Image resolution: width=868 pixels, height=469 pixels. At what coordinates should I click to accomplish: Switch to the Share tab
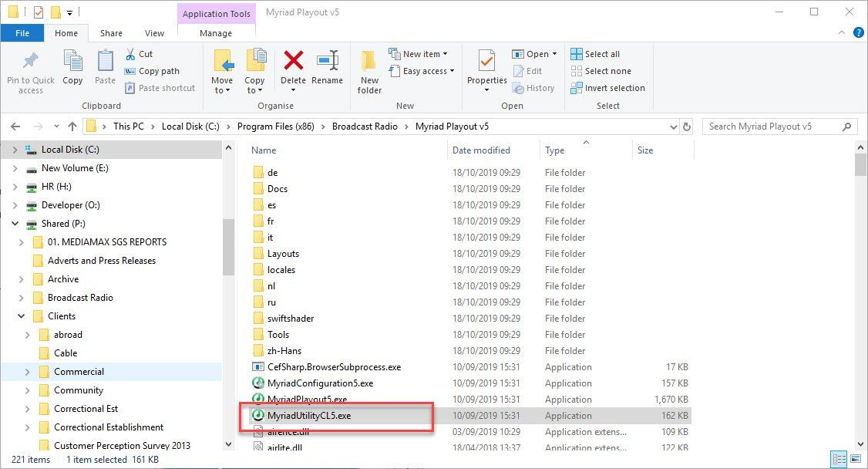[x=111, y=33]
